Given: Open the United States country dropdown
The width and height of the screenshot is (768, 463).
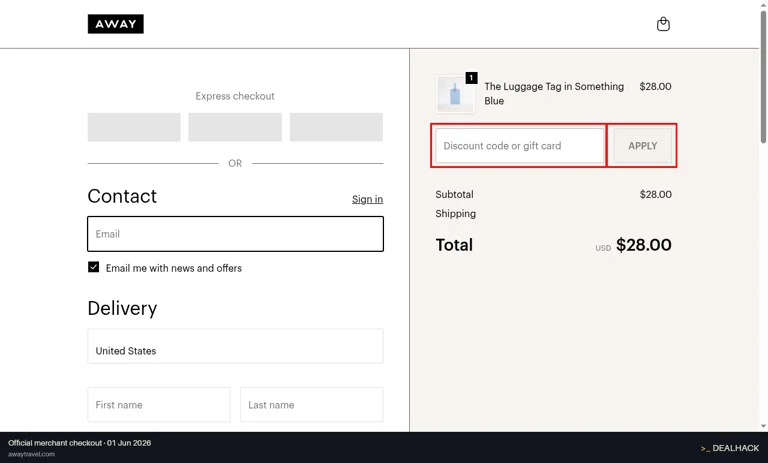Looking at the screenshot, I should pos(235,346).
